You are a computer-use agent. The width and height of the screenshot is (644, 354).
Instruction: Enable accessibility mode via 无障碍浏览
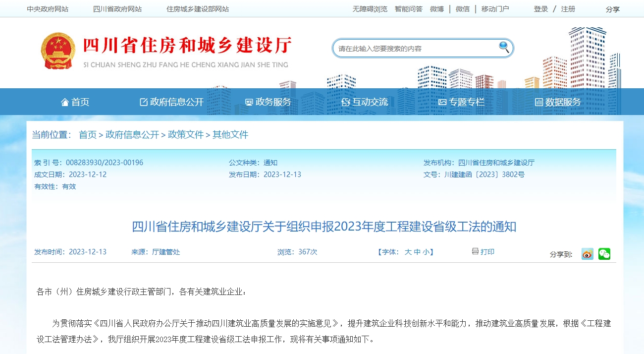coord(370,8)
